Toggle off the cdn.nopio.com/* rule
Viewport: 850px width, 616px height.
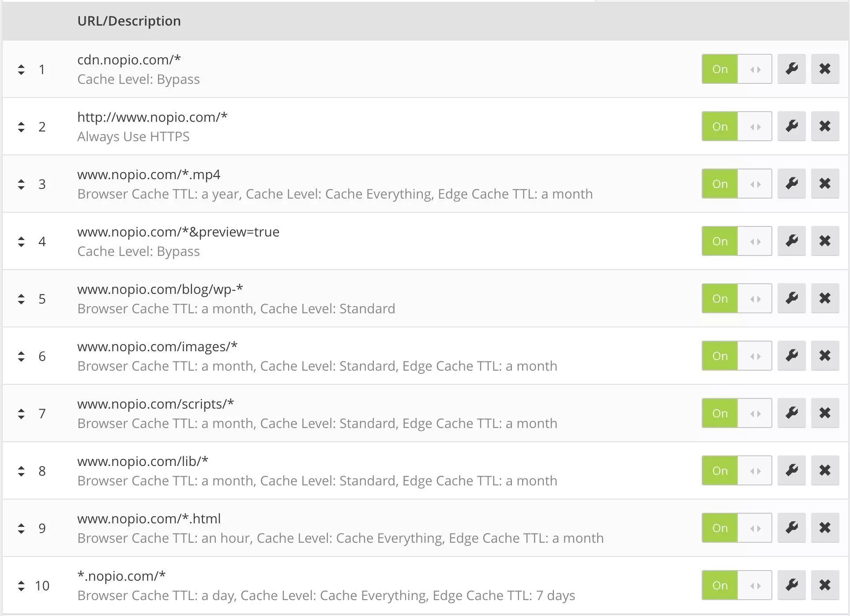click(x=737, y=69)
